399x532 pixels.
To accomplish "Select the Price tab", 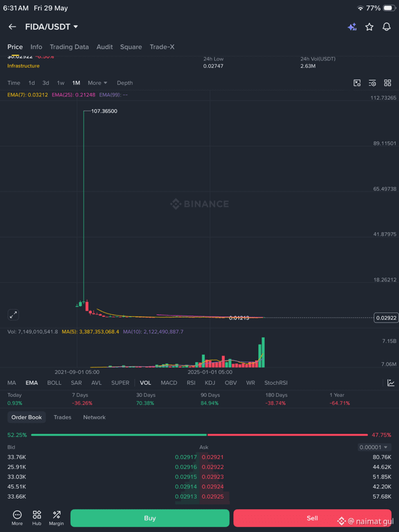I will point(15,47).
